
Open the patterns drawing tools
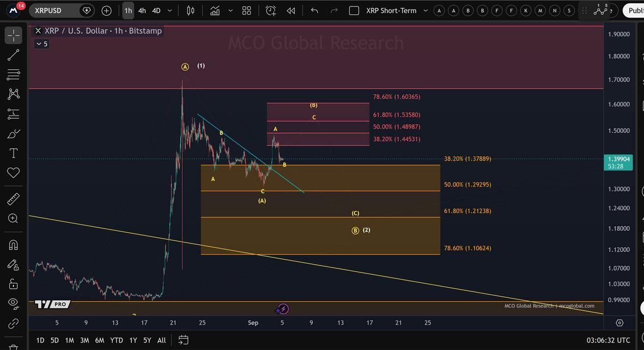point(13,94)
